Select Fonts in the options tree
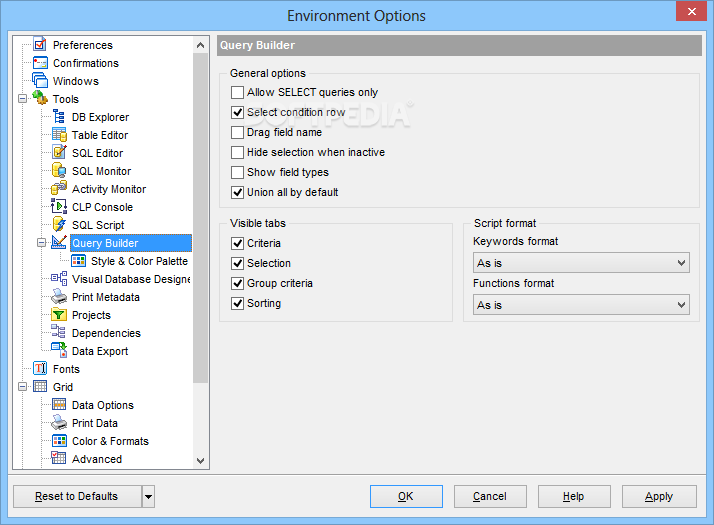The image size is (714, 525). 66,369
